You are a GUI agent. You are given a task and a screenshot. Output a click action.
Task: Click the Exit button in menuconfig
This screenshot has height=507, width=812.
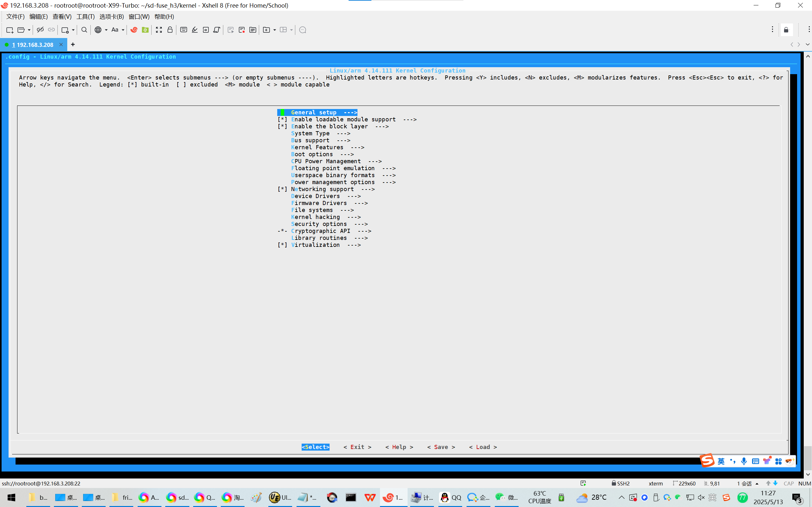[357, 447]
